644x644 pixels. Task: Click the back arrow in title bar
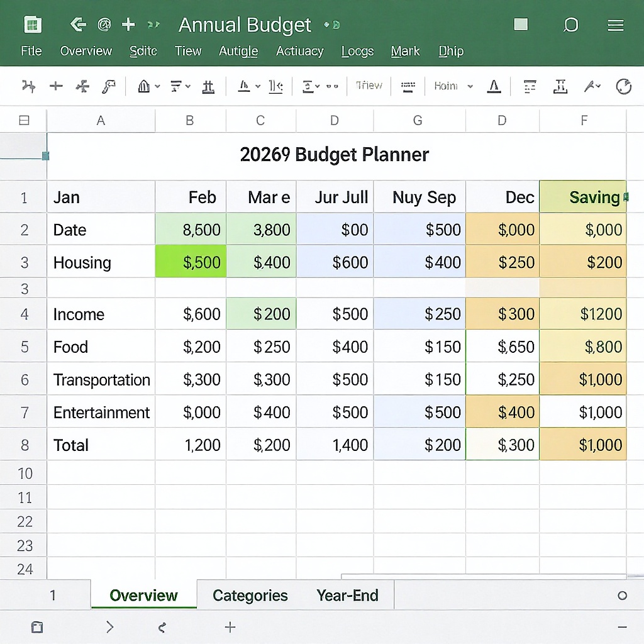pos(78,25)
